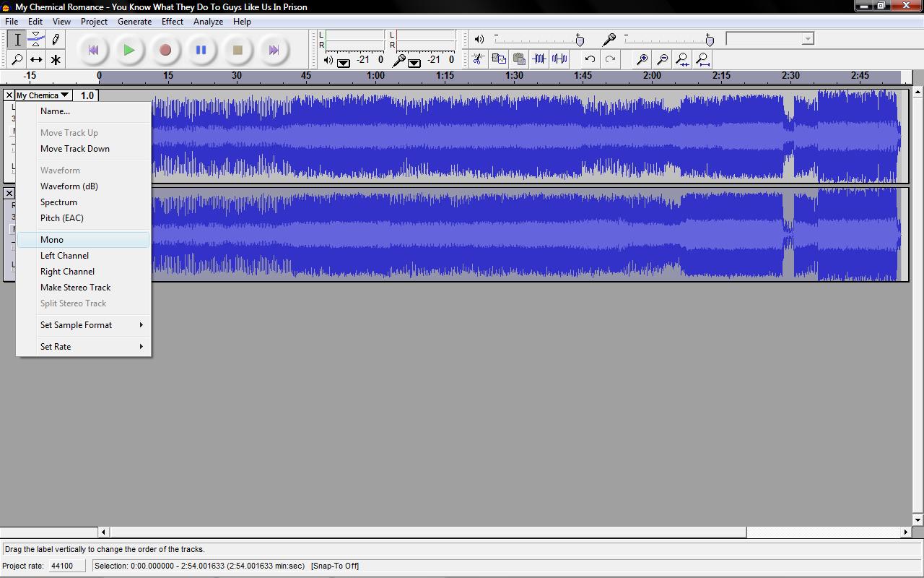Undo the last edit

click(x=590, y=59)
